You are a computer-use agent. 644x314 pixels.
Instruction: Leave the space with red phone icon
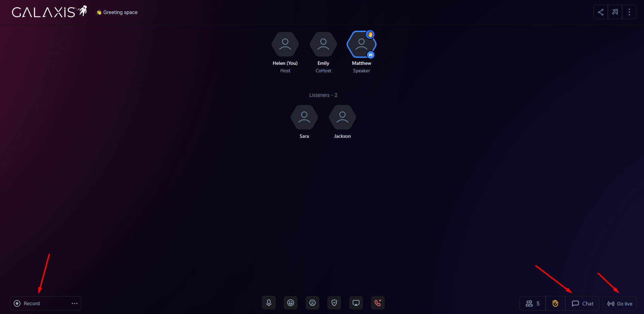tap(378, 303)
